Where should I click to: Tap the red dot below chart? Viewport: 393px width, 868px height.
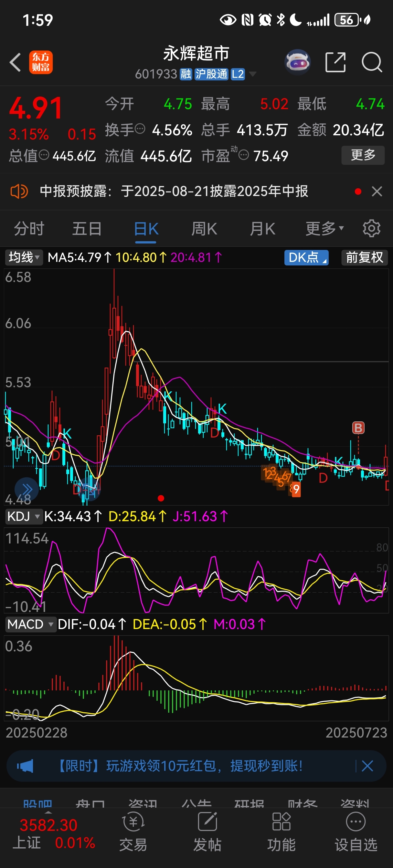coord(161,498)
